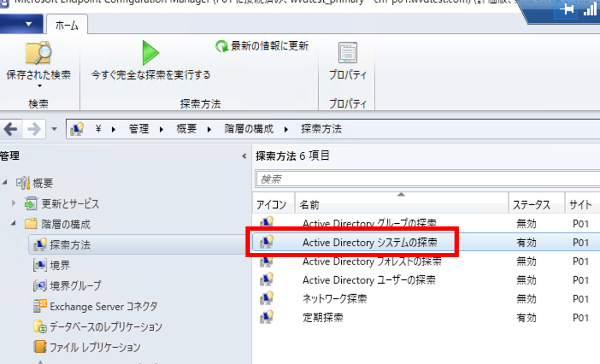Click the 階層の構成 breadcrumb segment

click(x=249, y=129)
